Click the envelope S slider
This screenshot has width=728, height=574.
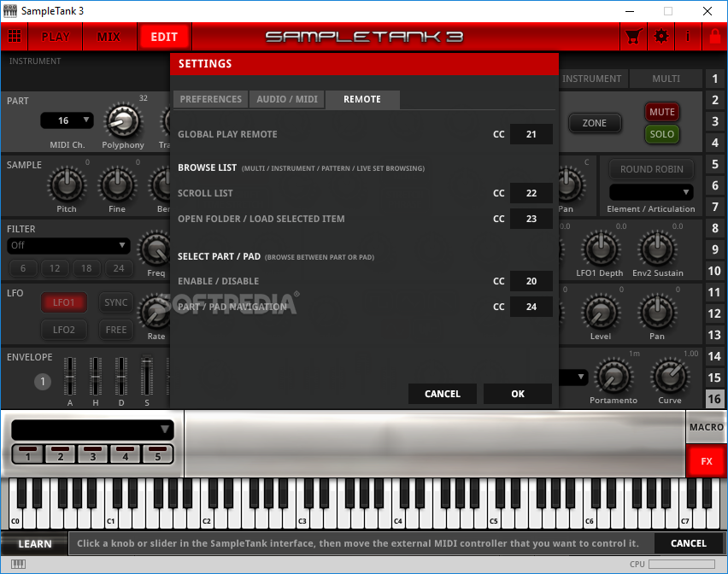coord(147,377)
